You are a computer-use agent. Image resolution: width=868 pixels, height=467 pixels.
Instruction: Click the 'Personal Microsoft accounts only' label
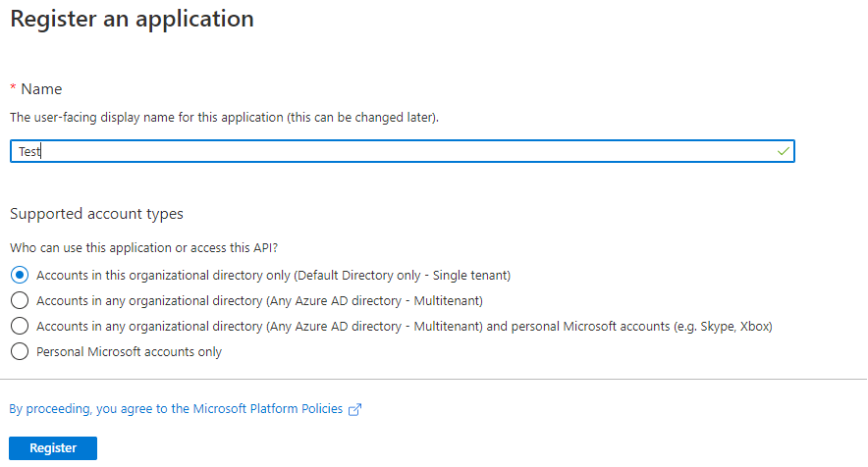tap(129, 351)
